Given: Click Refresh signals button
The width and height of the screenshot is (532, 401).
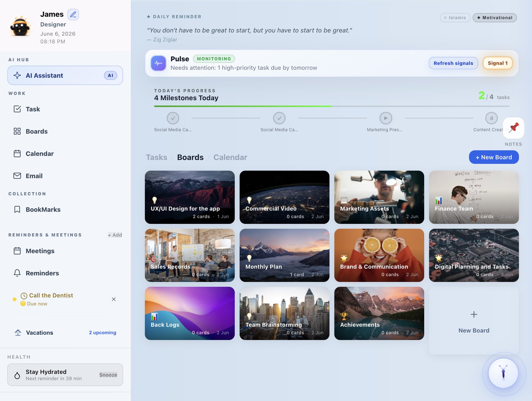Looking at the screenshot, I should (x=453, y=63).
